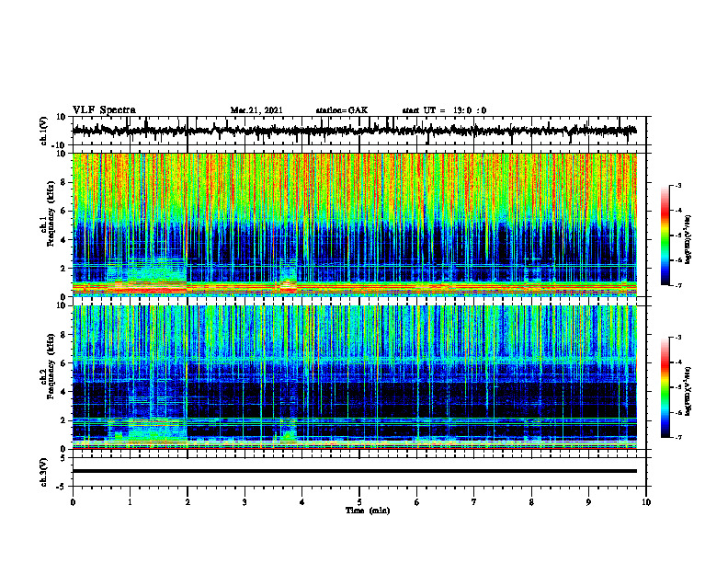The width and height of the screenshot is (728, 563).
Task: Click the ch.1 voltage waveform trace
Action: coord(354,131)
